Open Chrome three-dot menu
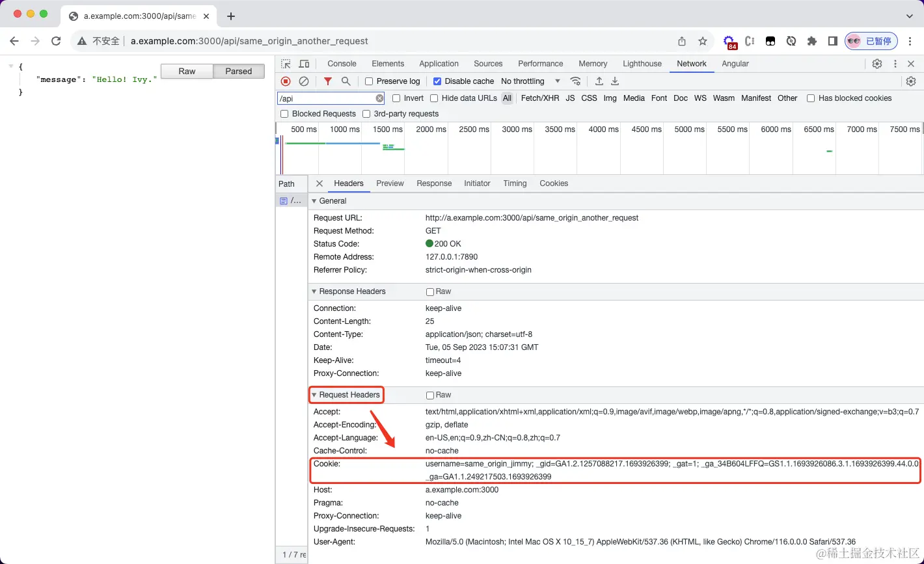 tap(910, 41)
